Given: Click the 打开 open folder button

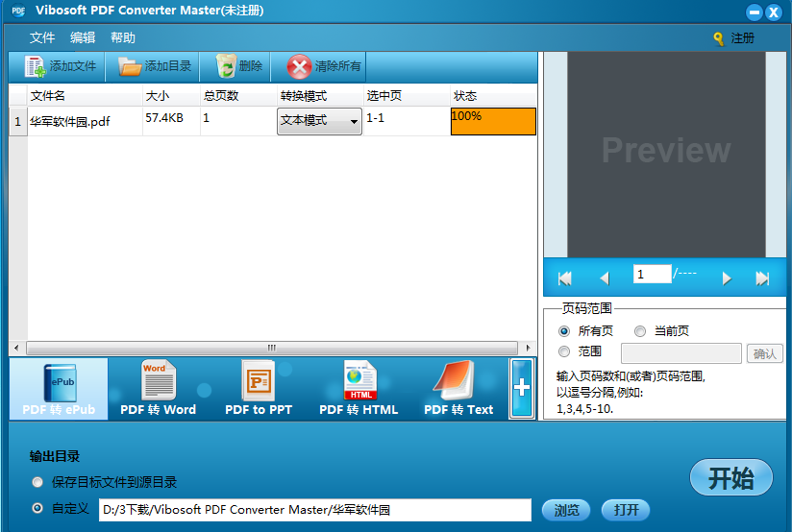Looking at the screenshot, I should 626,510.
